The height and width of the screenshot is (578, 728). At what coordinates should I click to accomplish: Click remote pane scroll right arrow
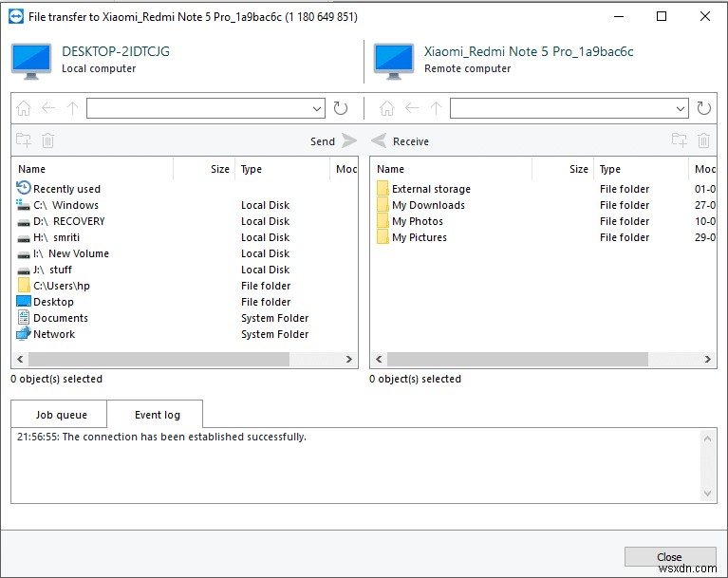[x=708, y=360]
